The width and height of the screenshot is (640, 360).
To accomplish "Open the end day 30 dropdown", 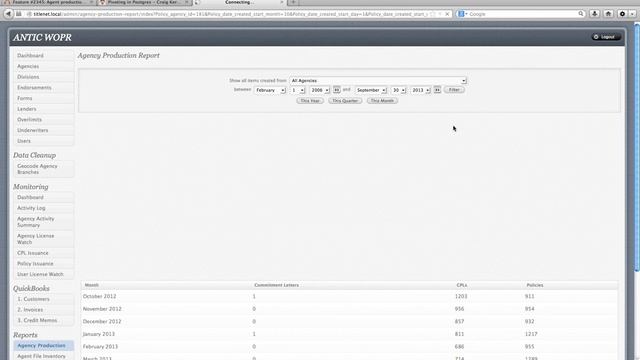I will (398, 90).
